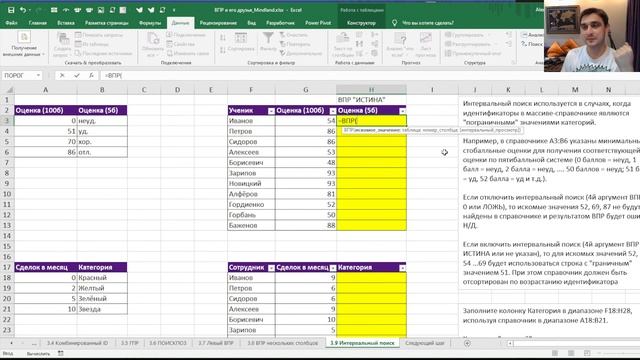Screen dimensions: 640x360
Task: Open filter dropdown for Ученик column
Action: pyautogui.click(x=271, y=111)
